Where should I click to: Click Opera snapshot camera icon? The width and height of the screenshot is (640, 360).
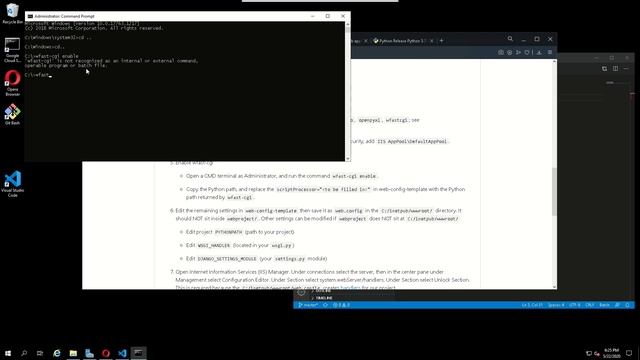(x=501, y=52)
